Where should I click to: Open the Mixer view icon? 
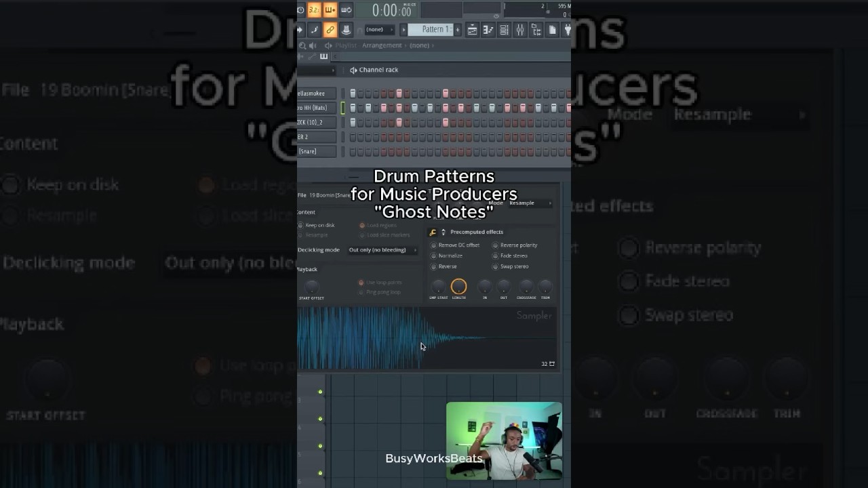click(x=520, y=30)
